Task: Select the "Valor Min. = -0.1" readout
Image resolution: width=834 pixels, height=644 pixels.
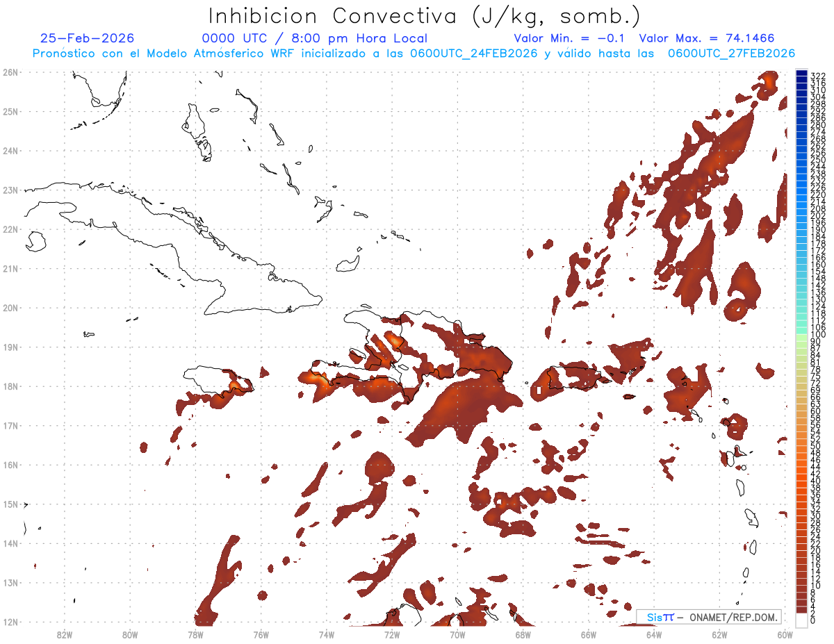Action: click(571, 38)
